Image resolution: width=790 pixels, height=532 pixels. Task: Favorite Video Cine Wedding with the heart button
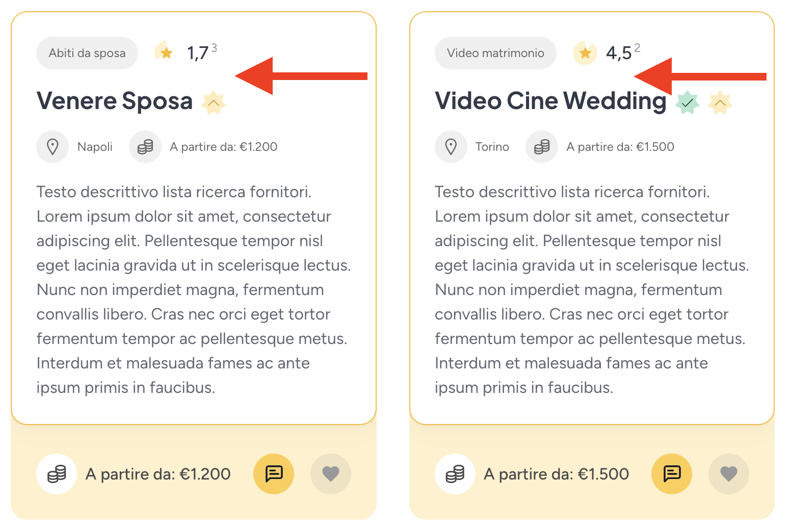(x=729, y=474)
